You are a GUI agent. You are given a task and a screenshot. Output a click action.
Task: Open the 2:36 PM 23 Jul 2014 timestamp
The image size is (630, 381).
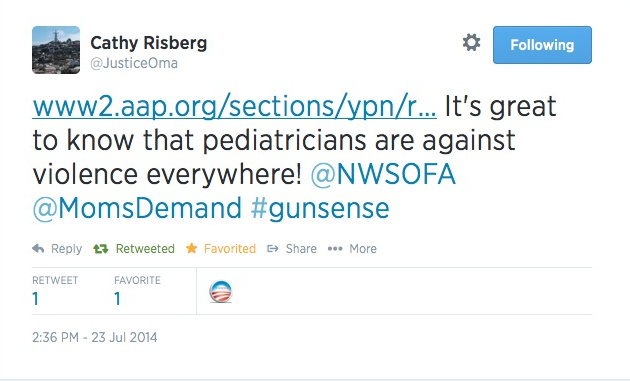point(95,337)
